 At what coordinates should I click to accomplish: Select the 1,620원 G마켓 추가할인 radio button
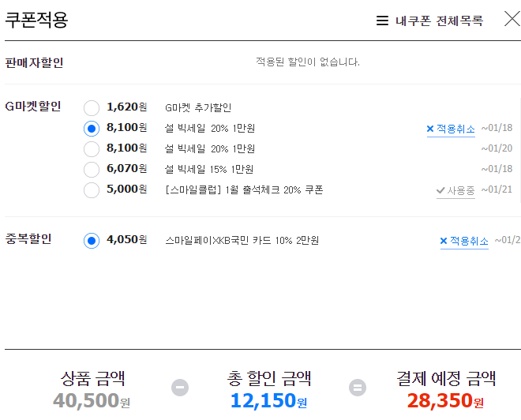[92, 108]
